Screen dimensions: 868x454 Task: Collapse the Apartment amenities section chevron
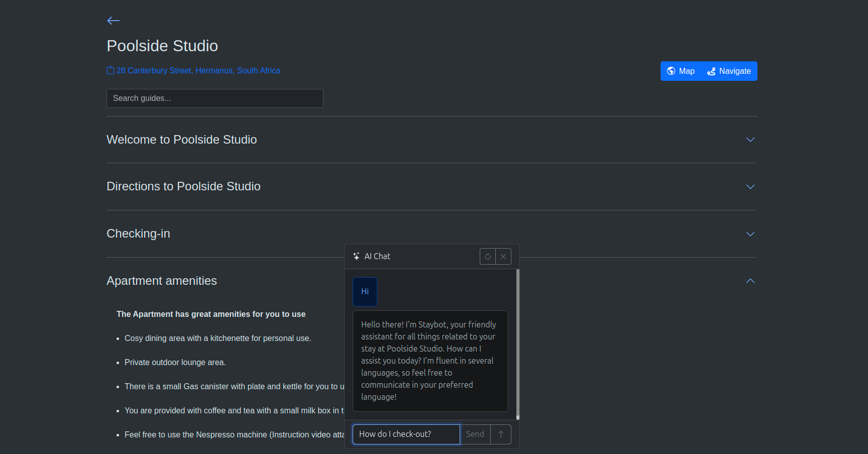click(x=750, y=281)
